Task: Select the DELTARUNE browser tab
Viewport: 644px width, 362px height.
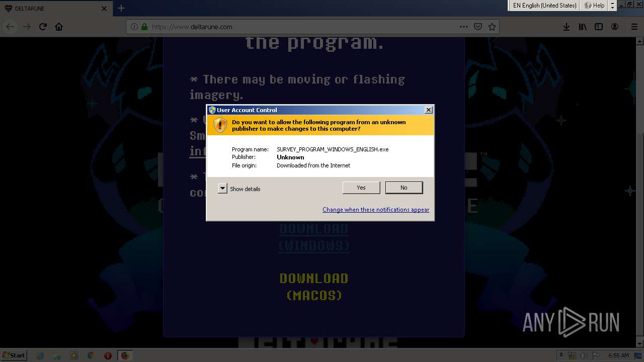Action: coord(56,8)
